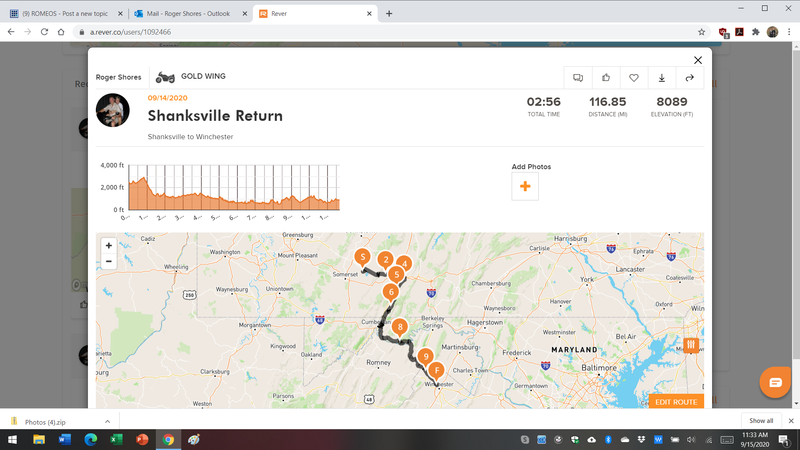
Task: Expand the Photos (4).zip download options
Action: [x=108, y=421]
